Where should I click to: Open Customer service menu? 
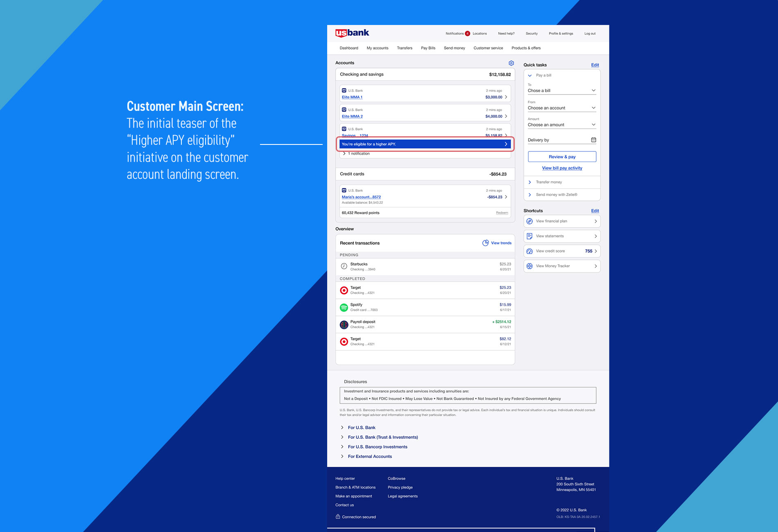tap(489, 48)
